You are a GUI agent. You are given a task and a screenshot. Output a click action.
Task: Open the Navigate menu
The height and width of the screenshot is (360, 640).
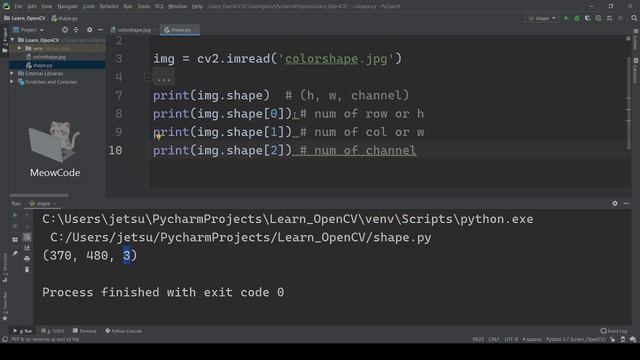pyautogui.click(x=67, y=6)
